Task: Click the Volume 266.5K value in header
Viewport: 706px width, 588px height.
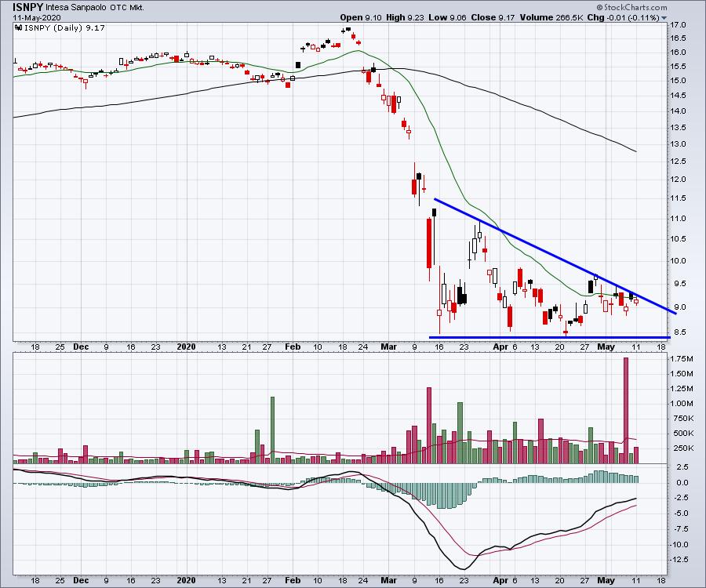Action: point(552,17)
